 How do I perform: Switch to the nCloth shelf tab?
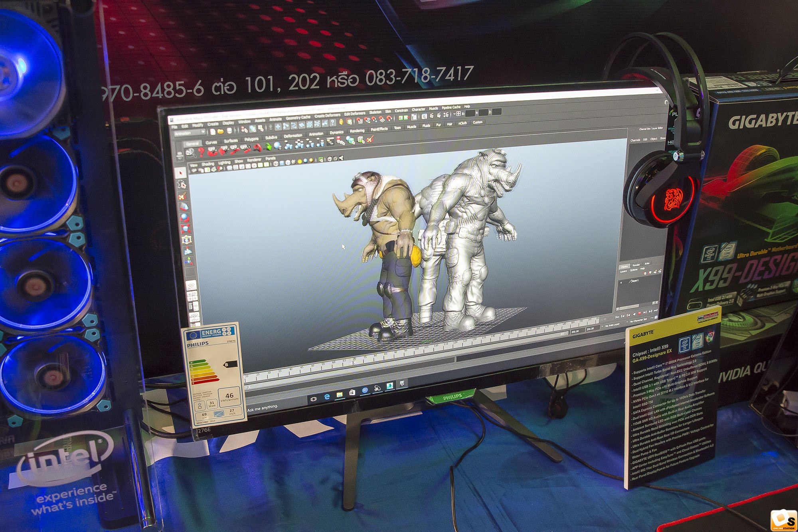(462, 123)
